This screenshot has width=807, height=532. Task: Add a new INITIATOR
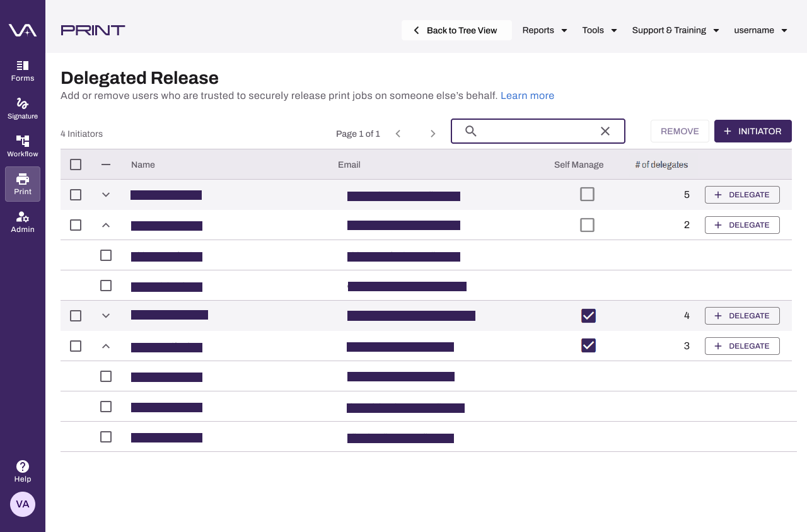[753, 131]
